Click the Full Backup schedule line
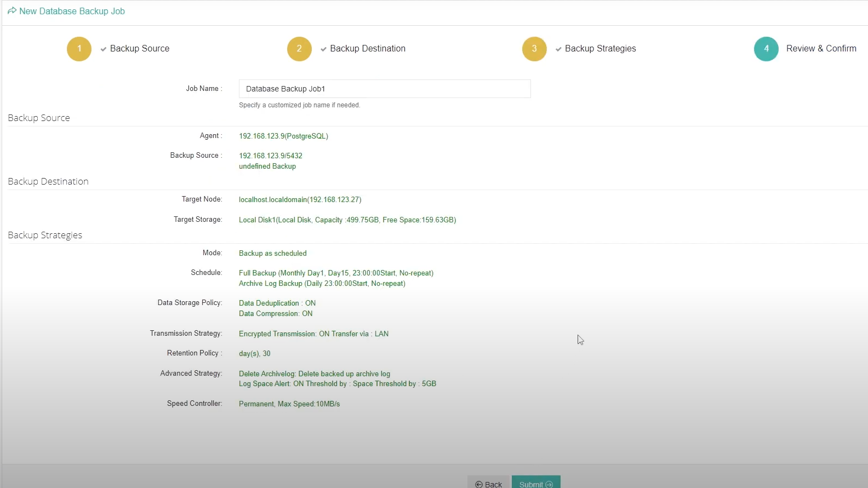Viewport: 868px width, 488px height. coord(336,273)
